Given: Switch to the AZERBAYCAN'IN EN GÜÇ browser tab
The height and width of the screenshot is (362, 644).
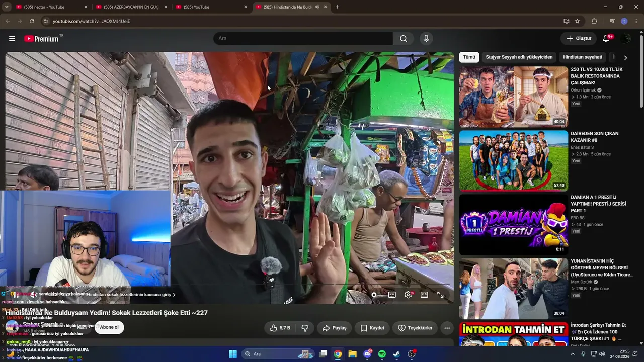Looking at the screenshot, I should 132,7.
